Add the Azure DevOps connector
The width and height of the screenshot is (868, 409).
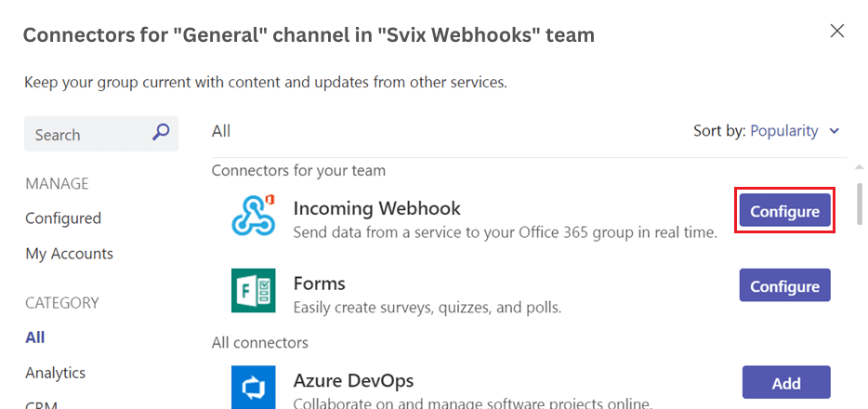(x=786, y=382)
